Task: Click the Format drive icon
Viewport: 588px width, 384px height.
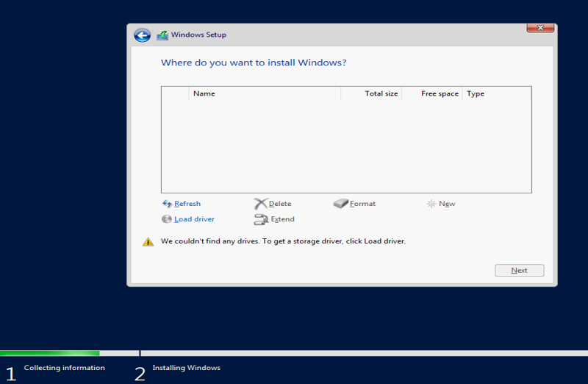Action: click(x=340, y=204)
